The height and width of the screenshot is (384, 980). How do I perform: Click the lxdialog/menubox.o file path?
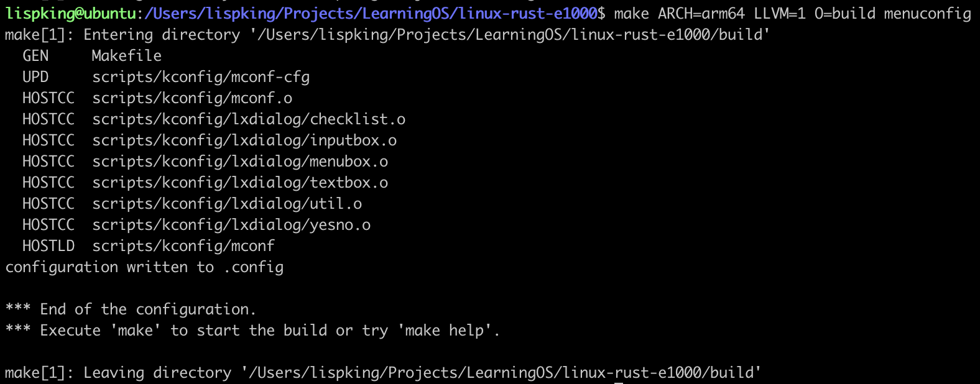[x=240, y=162]
